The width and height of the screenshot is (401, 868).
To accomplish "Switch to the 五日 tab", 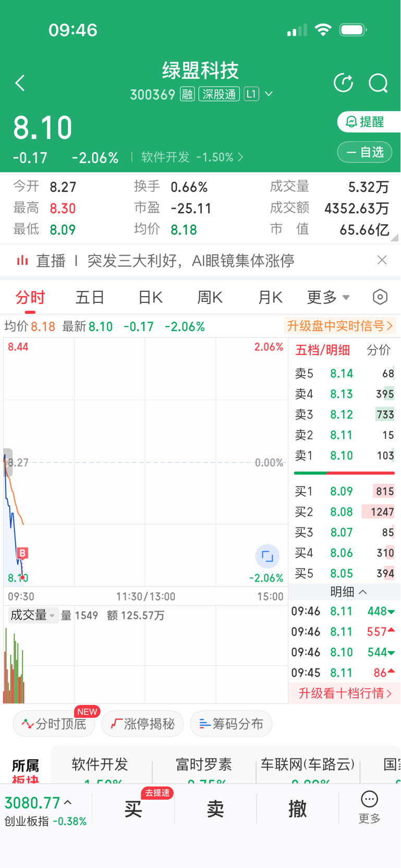I will coord(90,298).
